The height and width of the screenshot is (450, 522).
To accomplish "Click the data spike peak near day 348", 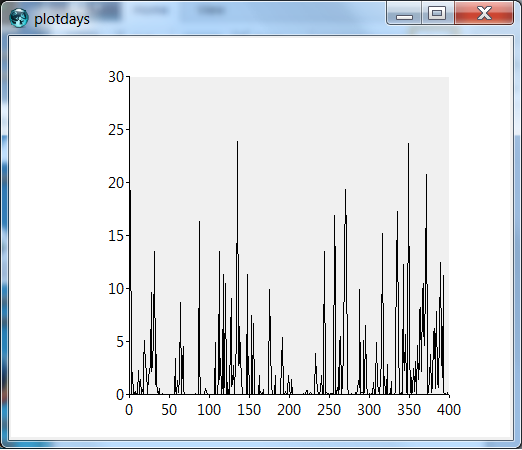I will 408,144.
